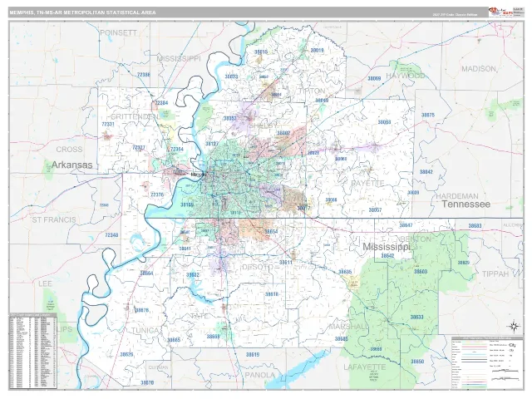The image size is (532, 399).
Task: Click the compass rose icon
Action: [x=514, y=327]
